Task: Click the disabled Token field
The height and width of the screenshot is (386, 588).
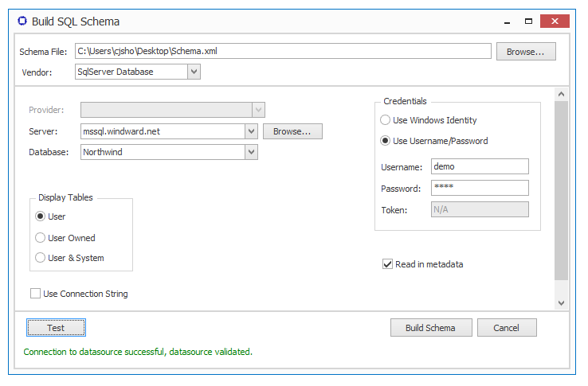Action: pos(480,209)
